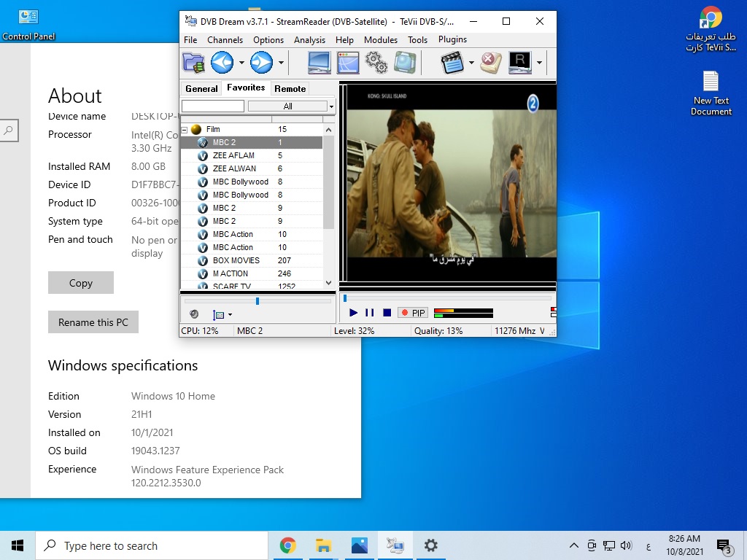The width and height of the screenshot is (747, 560).
Task: Show hidden tray icons chevron
Action: (573, 545)
